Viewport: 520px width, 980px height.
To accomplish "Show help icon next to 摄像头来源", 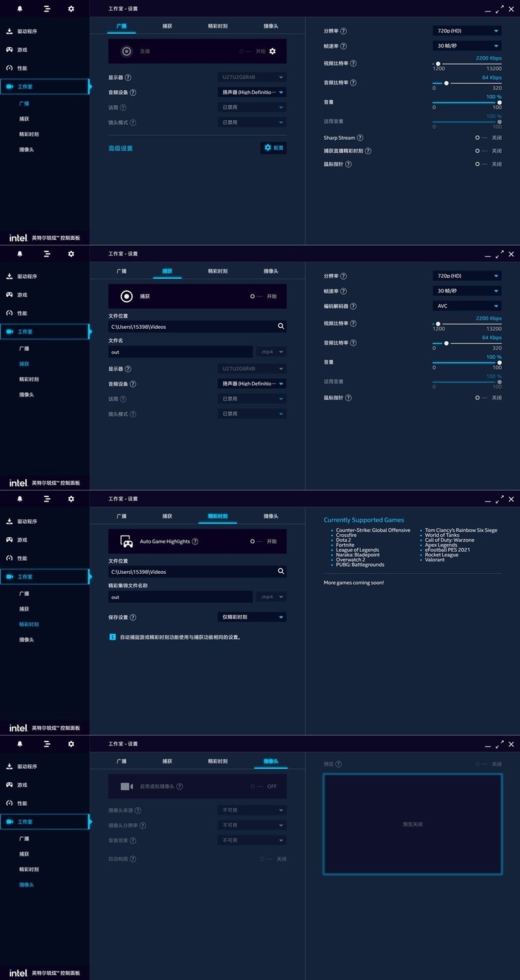I will point(138,810).
